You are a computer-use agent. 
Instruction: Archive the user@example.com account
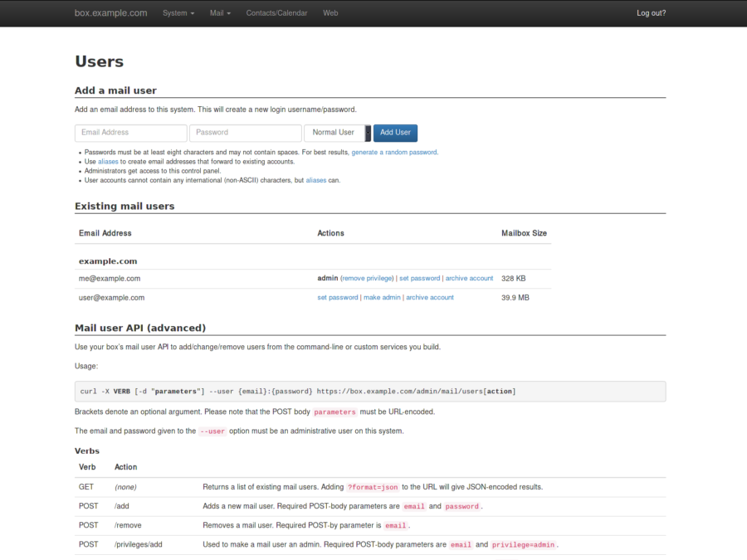click(x=430, y=298)
